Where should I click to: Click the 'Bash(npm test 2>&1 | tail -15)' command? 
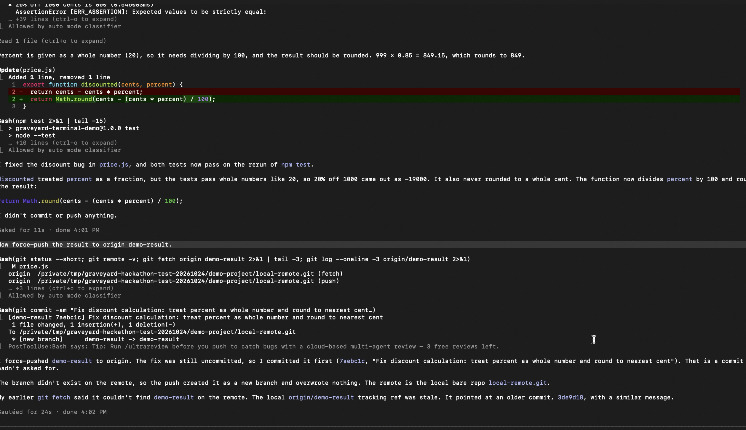tap(53, 121)
